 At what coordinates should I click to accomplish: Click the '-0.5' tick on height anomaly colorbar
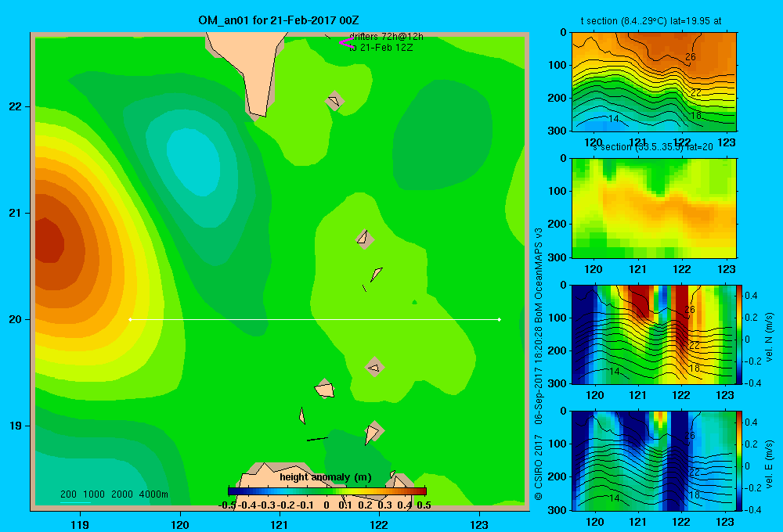pos(227,505)
